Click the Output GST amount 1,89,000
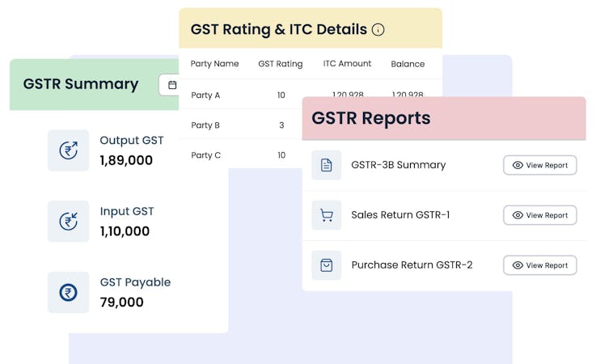Screen dimensions: 596x364 coord(126,160)
